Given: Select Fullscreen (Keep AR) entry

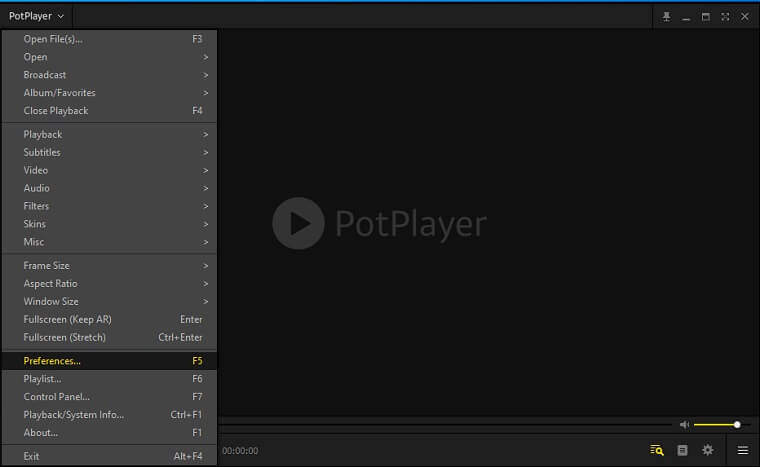Looking at the screenshot, I should (110, 320).
